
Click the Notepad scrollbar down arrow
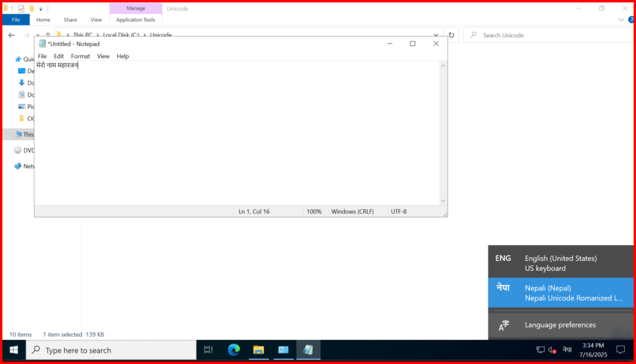click(443, 201)
